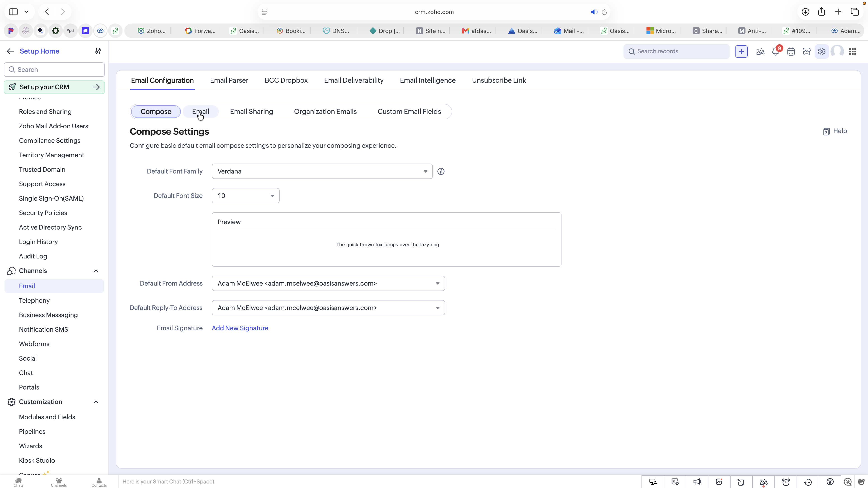Open the Safari tab group chevron
Screen dimensions: 868x488
(26, 12)
